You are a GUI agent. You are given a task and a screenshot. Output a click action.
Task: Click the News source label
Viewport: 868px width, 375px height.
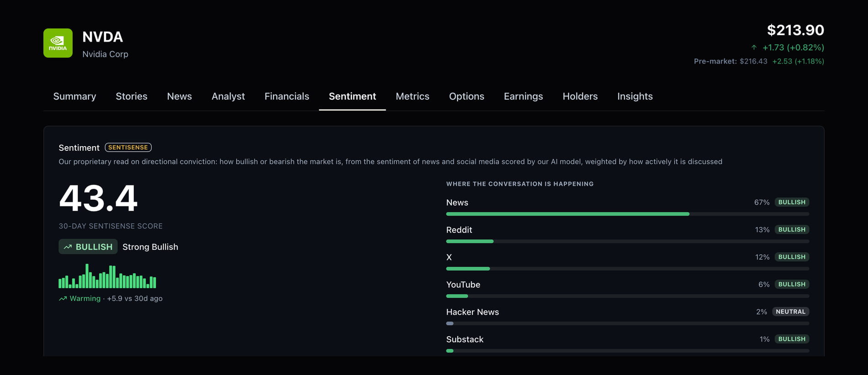(x=457, y=202)
